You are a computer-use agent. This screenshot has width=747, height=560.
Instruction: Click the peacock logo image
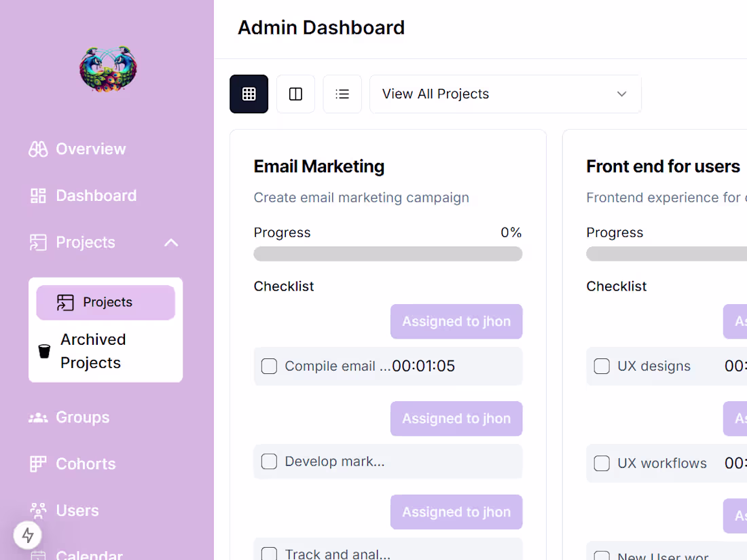point(108,69)
